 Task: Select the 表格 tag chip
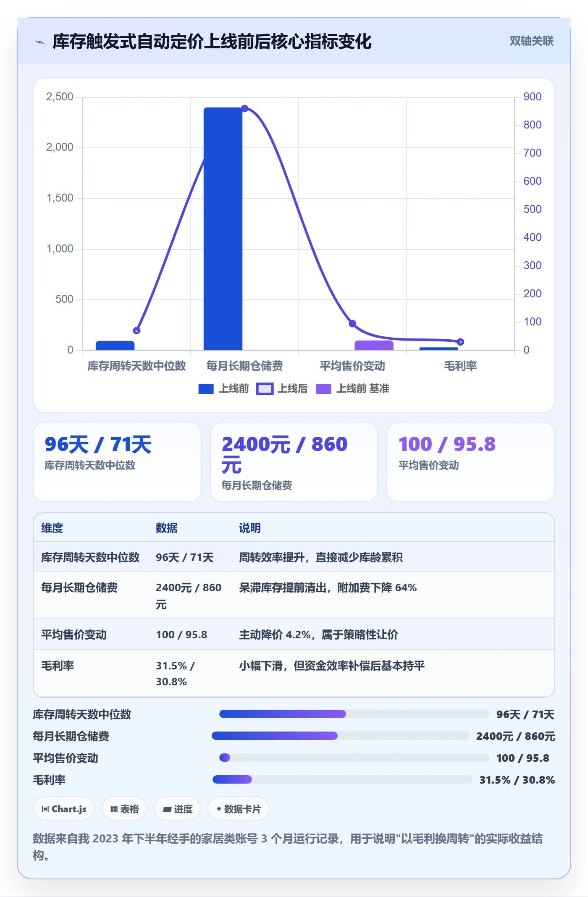click(124, 809)
